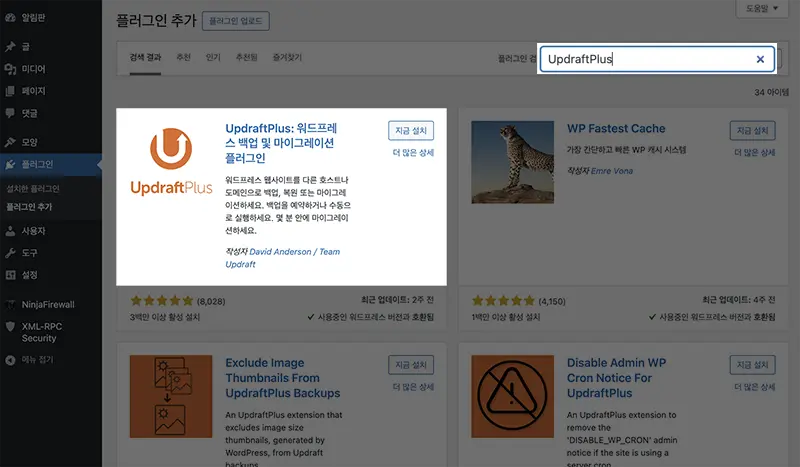The width and height of the screenshot is (800, 467).
Task: Switch to the Popular (인기) tab
Action: pos(213,57)
